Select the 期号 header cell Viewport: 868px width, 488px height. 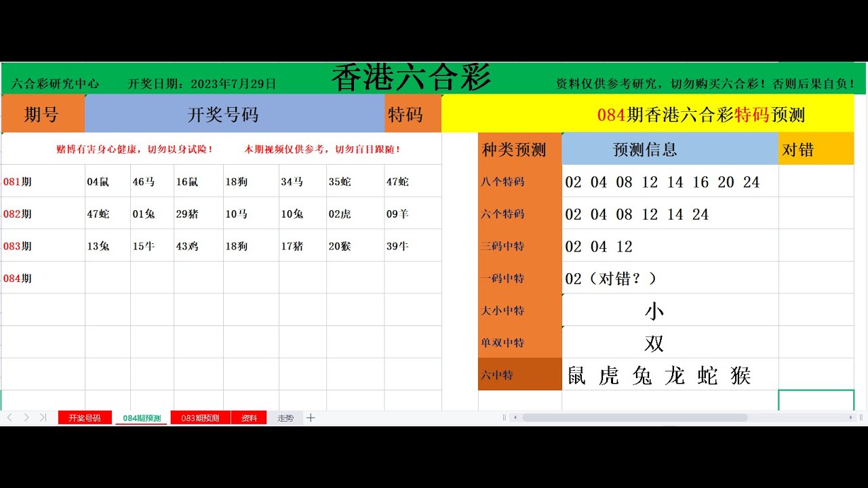43,114
